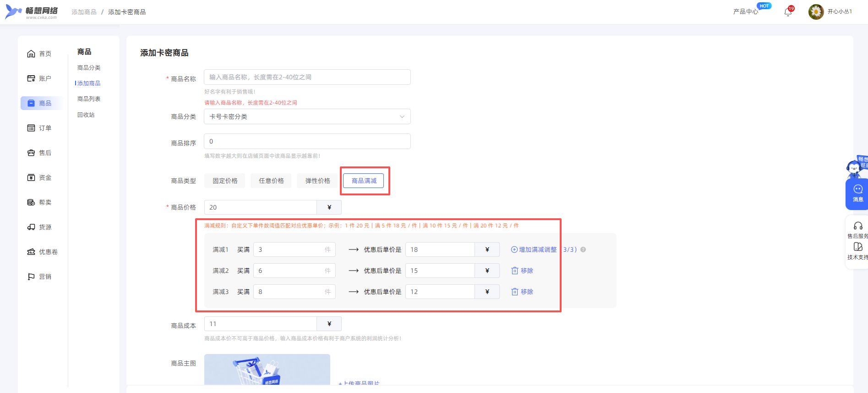This screenshot has width=868, height=393.
Task: Select the 固定价格 product type
Action: click(225, 181)
